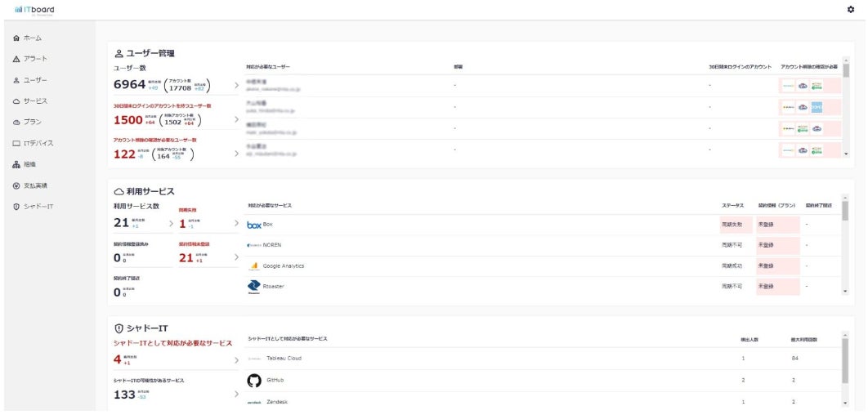Open 組織 in the sidebar
This screenshot has height=415, width=868.
[x=25, y=164]
